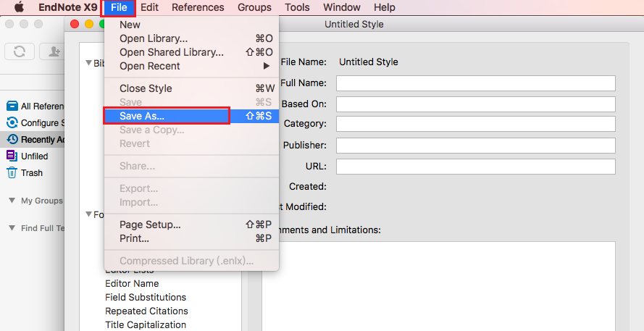Click the Category input field
Viewport: 644px width, 331px height.
(476, 124)
